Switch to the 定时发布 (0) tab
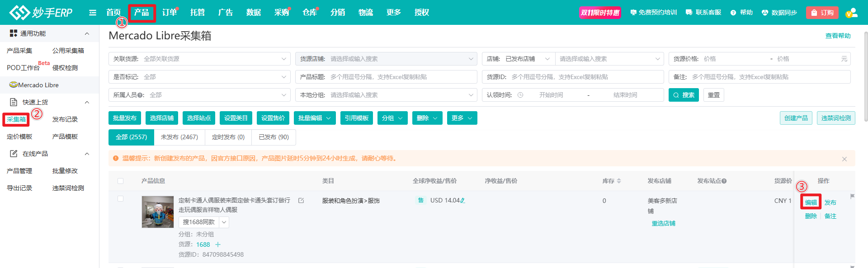 coord(228,137)
